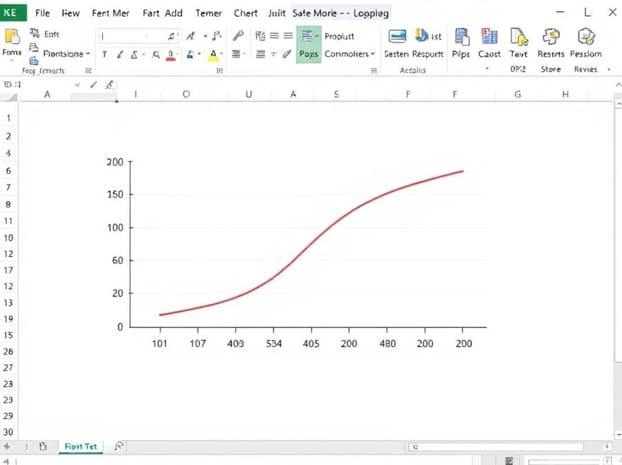Viewport: 622px width, 465px height.
Task: Click the Sesten icon
Action: pos(397,36)
